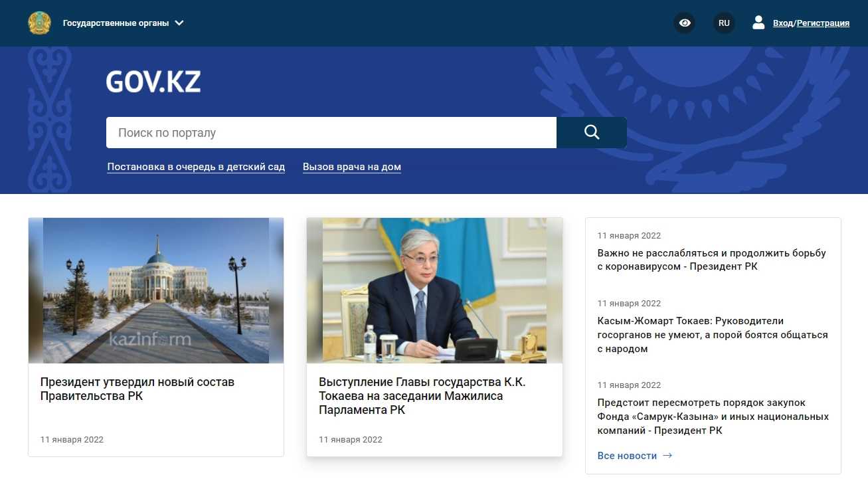This screenshot has width=868, height=489.
Task: Open Предстоит пересмотреть порядок закупок news item
Action: click(713, 417)
